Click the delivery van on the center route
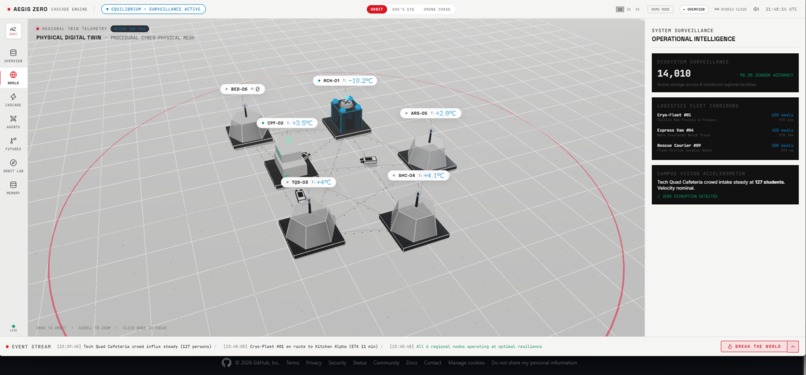 click(x=368, y=160)
